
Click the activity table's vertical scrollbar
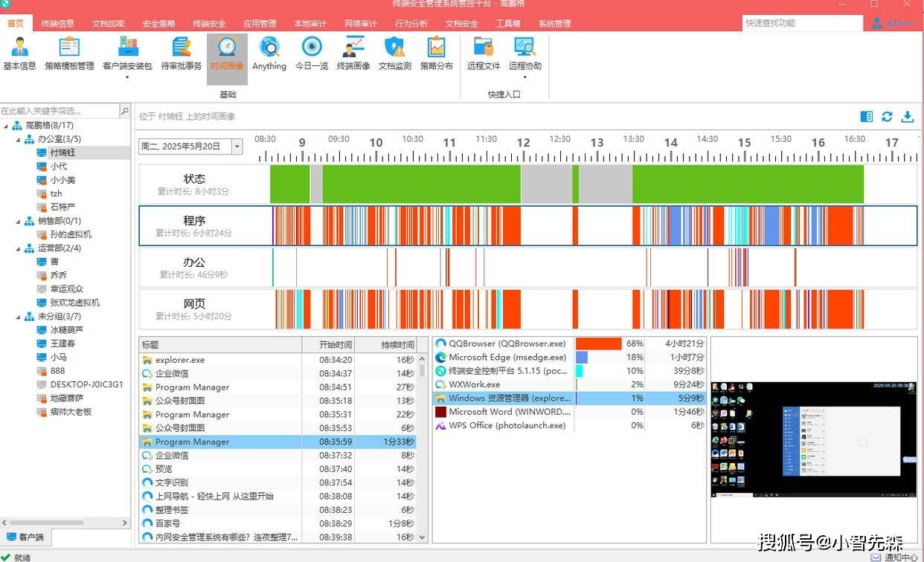pyautogui.click(x=423, y=448)
